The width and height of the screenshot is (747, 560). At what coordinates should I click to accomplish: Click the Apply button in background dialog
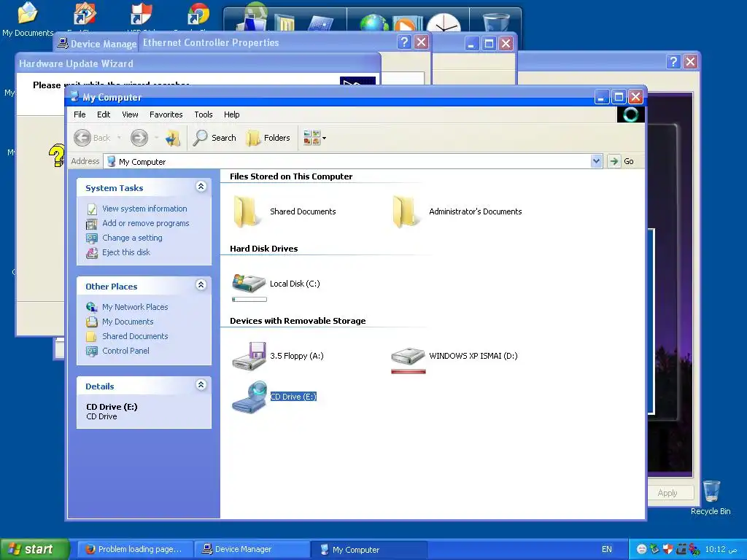667,493
